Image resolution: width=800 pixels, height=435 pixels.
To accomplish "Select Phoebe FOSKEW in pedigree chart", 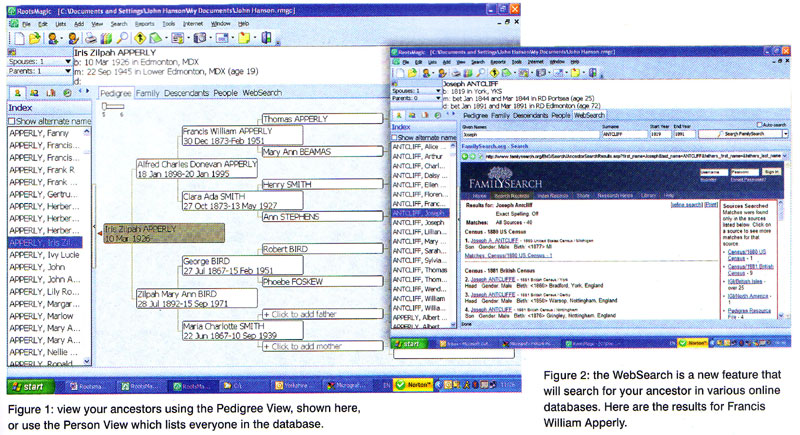I will [322, 282].
